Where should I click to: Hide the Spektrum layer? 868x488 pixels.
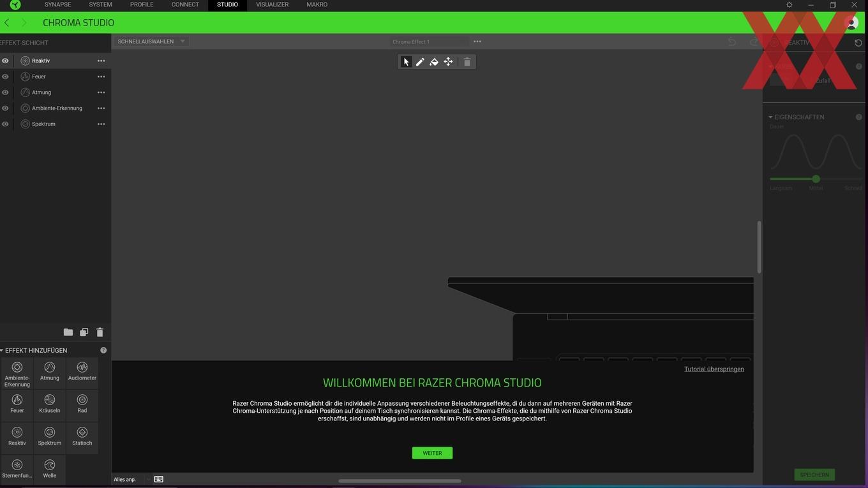[5, 124]
